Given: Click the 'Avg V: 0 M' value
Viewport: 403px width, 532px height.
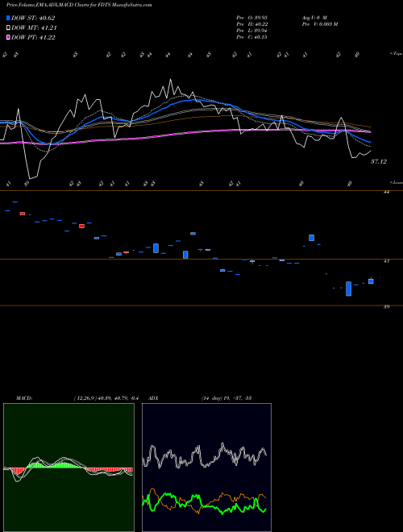Looking at the screenshot, I should pos(314,17).
